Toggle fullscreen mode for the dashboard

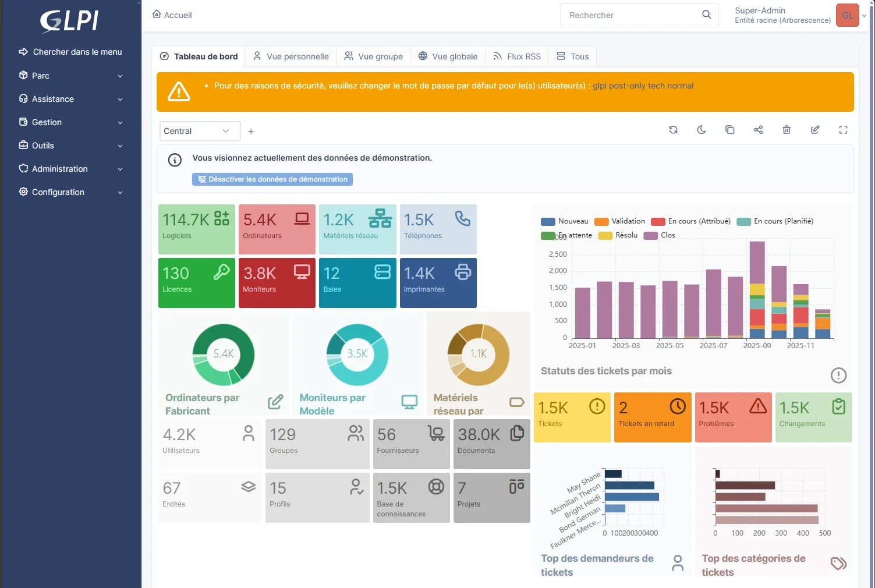point(843,130)
